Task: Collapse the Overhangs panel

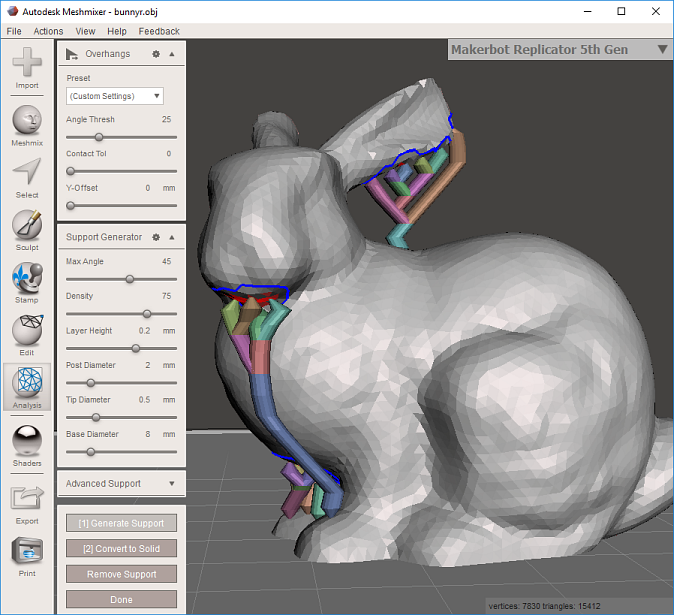Action: [x=172, y=54]
